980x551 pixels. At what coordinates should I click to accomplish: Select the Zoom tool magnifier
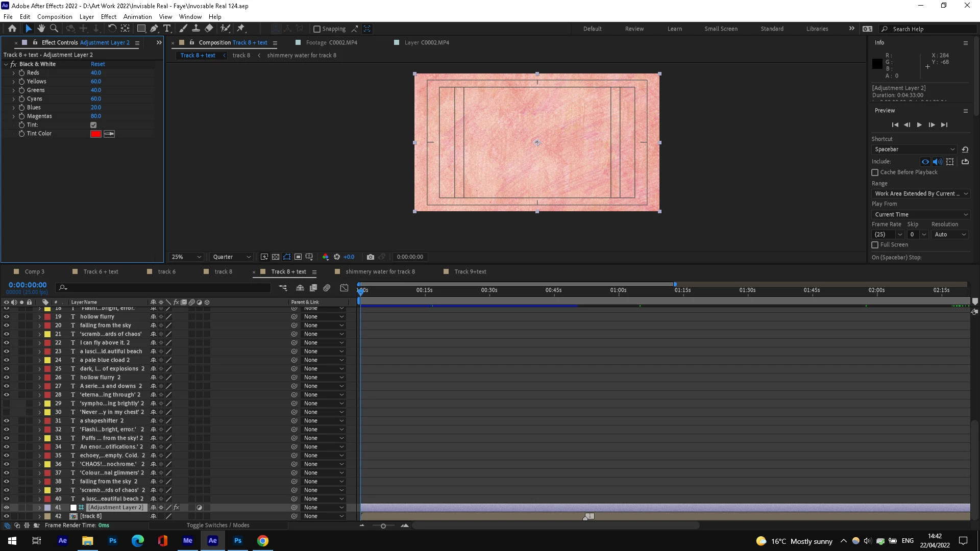(54, 29)
